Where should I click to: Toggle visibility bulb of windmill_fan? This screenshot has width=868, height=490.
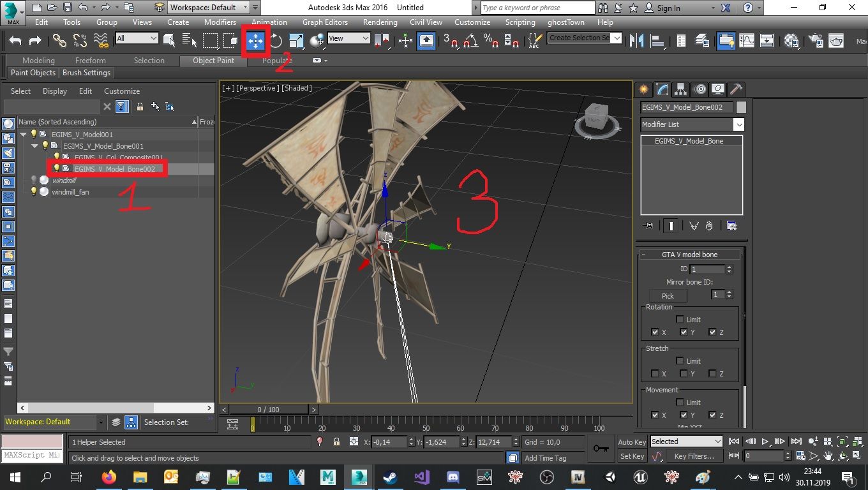[34, 191]
